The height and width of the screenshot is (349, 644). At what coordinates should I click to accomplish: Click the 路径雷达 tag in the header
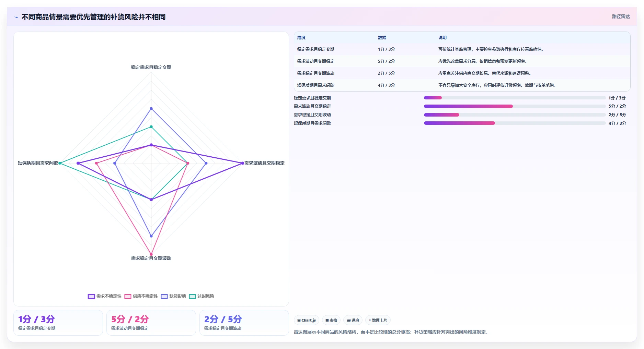click(x=621, y=16)
